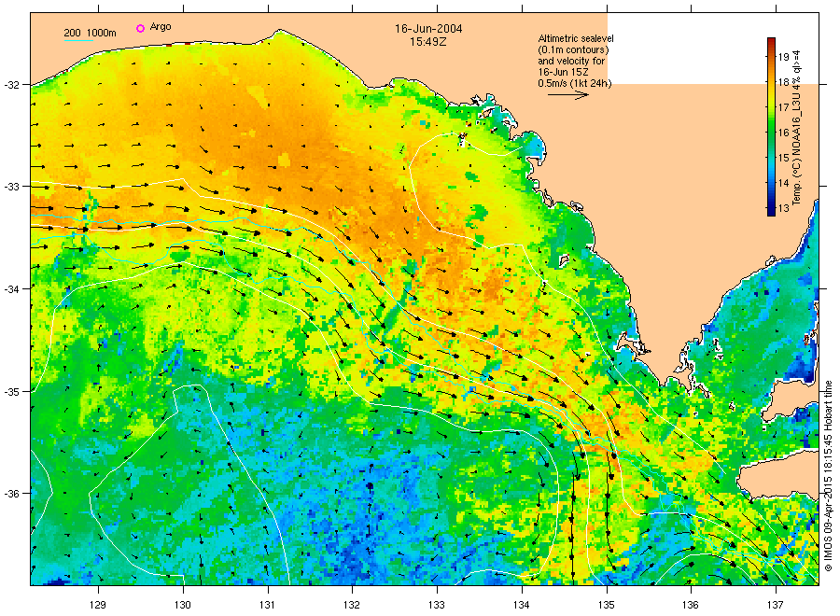Click longitude label 133
Screen dimensions: 840x616
437,605
